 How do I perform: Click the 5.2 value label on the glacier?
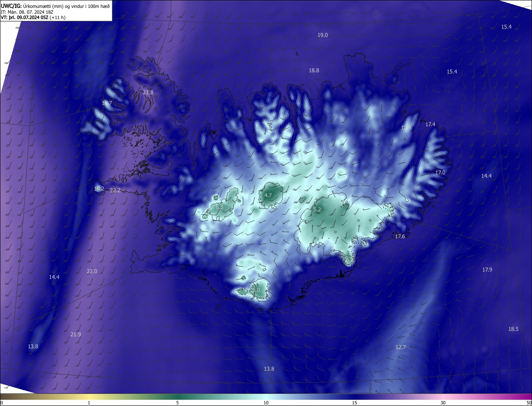[317, 210]
